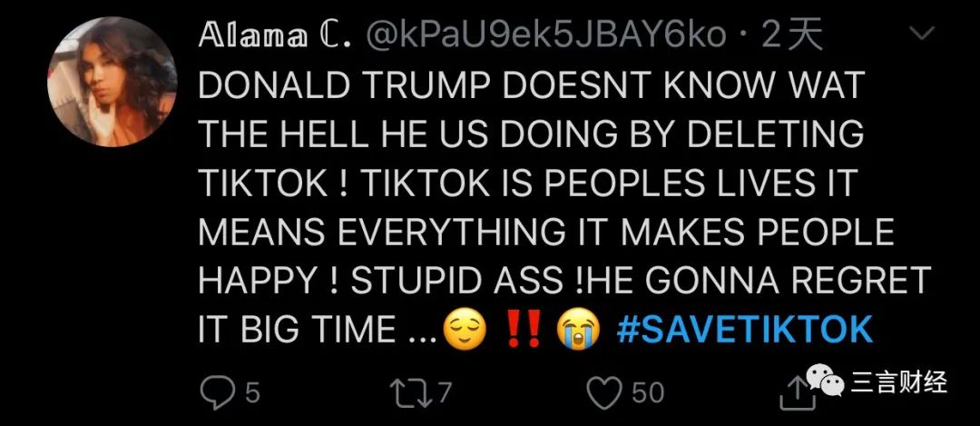Click the red double exclamation emoji
The height and width of the screenshot is (426, 980).
pyautogui.click(x=522, y=331)
